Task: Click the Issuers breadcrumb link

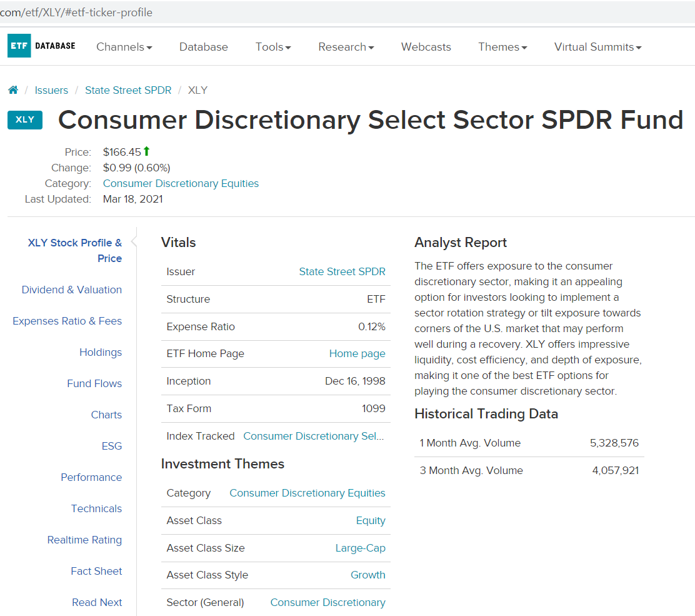Action: [x=51, y=90]
